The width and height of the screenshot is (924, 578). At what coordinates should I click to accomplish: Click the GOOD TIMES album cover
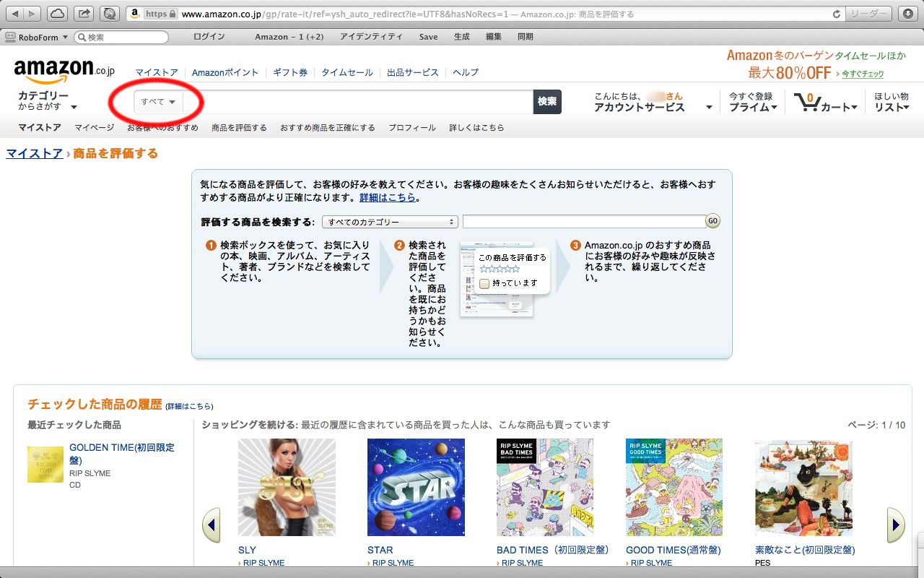[x=674, y=487]
